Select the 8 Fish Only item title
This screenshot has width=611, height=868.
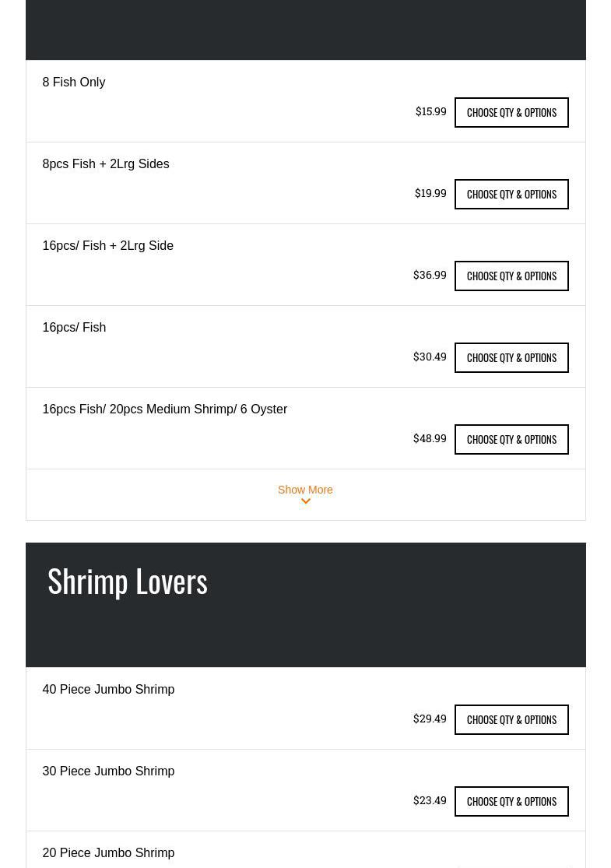click(x=74, y=82)
